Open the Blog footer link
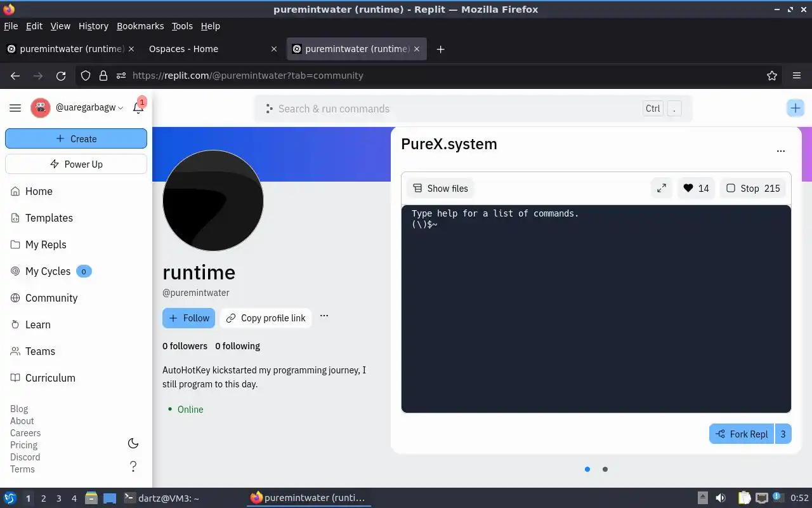812x508 pixels. [19, 409]
